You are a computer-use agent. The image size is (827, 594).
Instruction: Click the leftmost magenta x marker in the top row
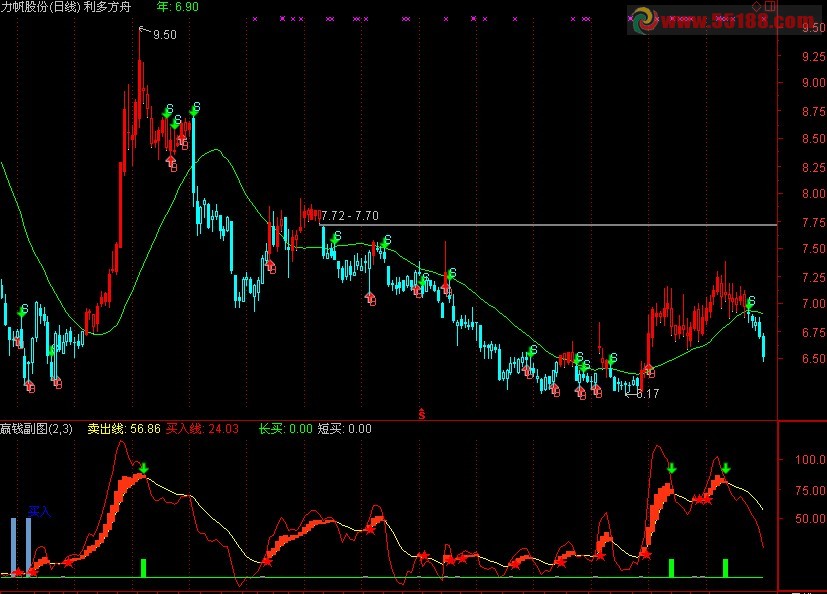(255, 19)
